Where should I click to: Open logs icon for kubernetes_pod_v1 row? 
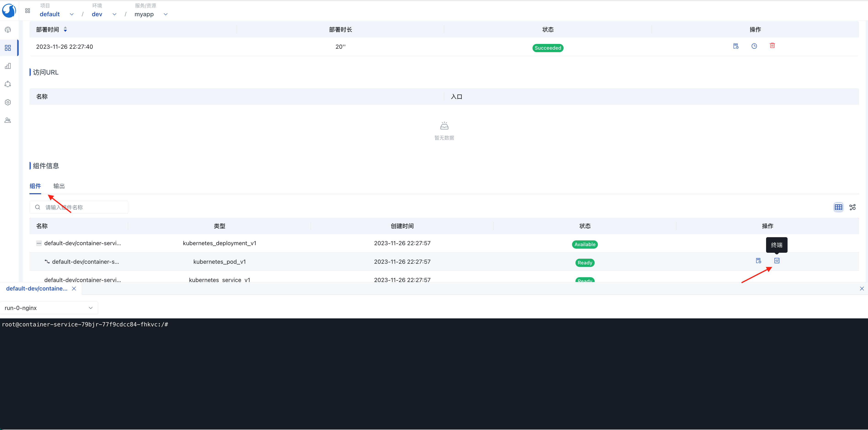759,261
